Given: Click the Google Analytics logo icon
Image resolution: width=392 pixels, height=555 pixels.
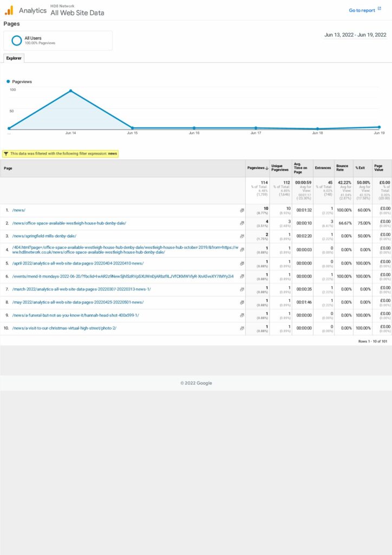Looking at the screenshot, I should coord(9,10).
